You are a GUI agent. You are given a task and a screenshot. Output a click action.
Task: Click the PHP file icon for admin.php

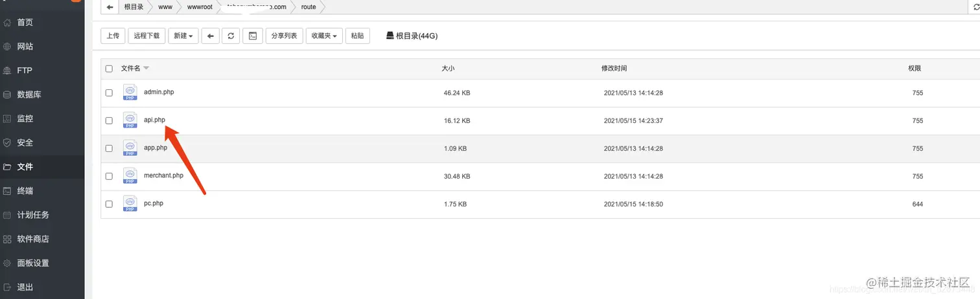coord(130,92)
